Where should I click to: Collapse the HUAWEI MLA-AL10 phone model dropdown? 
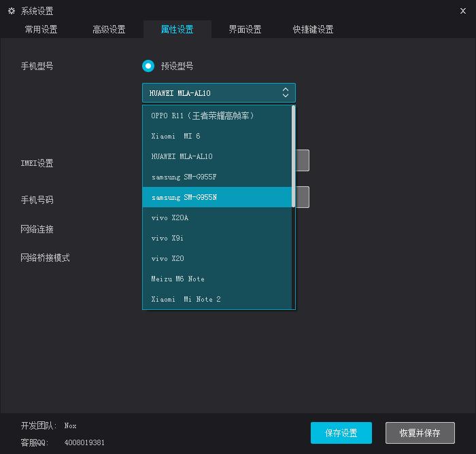pos(219,93)
